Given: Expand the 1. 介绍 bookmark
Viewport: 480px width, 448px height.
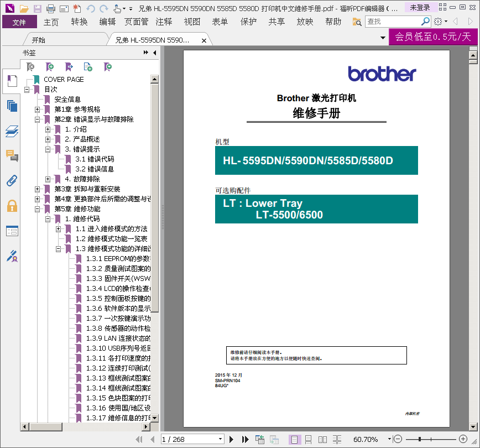Looking at the screenshot, I should [48, 129].
